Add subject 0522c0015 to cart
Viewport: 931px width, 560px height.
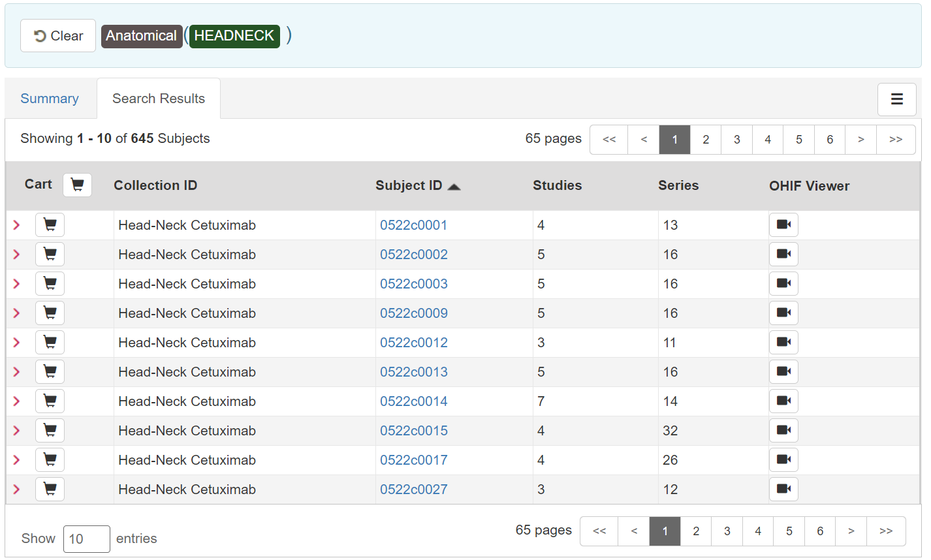[x=50, y=431]
